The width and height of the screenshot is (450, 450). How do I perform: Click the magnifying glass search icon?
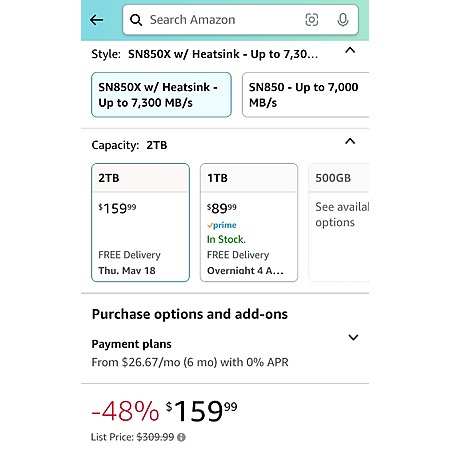136,20
